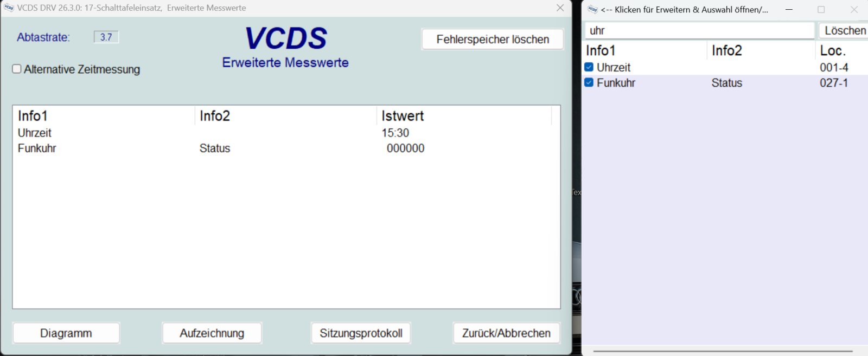Click location 001-4 in selection list
The height and width of the screenshot is (356, 868).
(x=834, y=67)
